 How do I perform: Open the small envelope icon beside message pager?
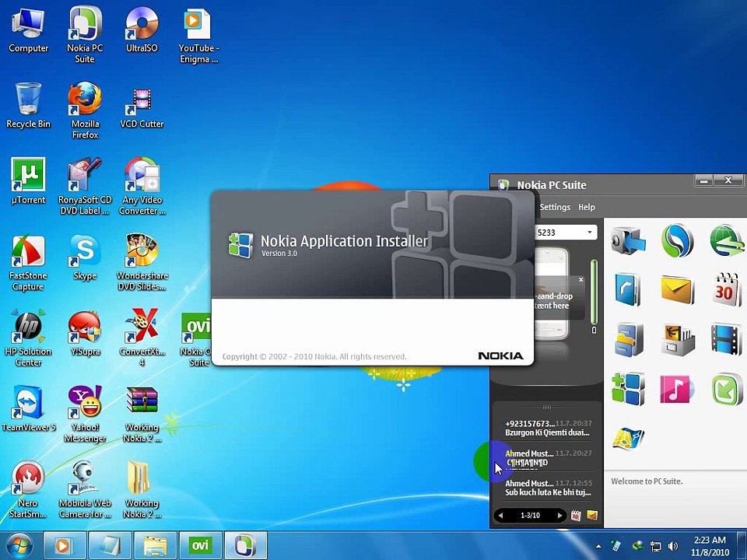(592, 515)
